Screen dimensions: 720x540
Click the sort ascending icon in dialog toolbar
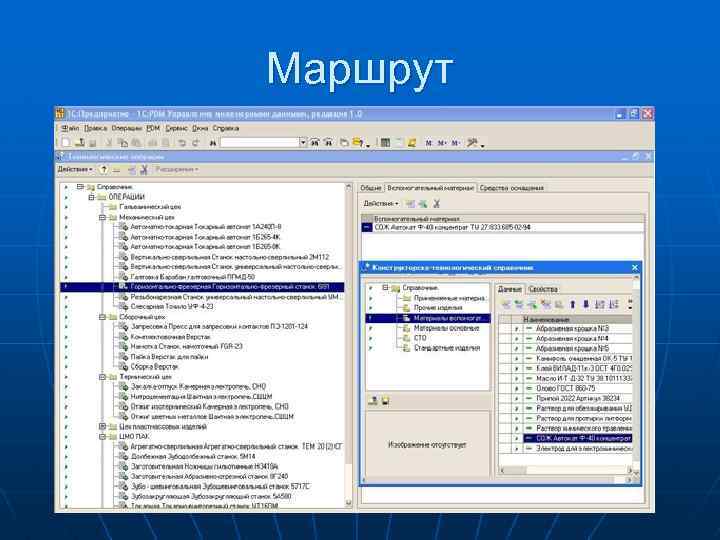point(599,304)
